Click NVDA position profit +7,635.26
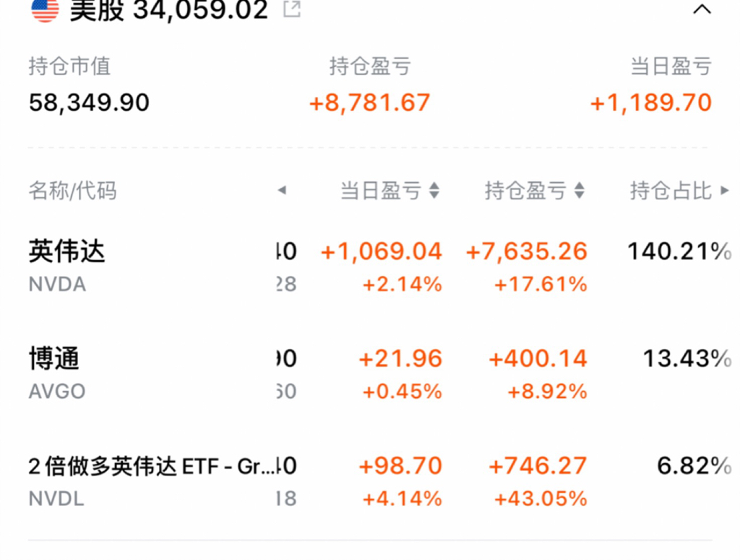The width and height of the screenshot is (740, 560). pyautogui.click(x=526, y=251)
